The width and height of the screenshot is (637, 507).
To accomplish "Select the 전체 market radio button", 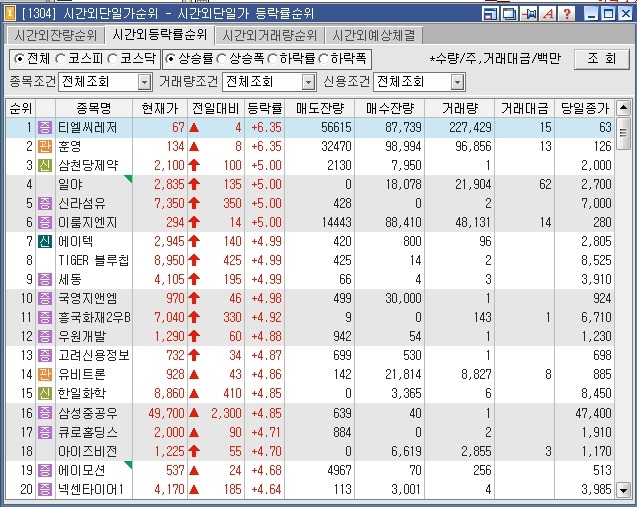I will 19,59.
